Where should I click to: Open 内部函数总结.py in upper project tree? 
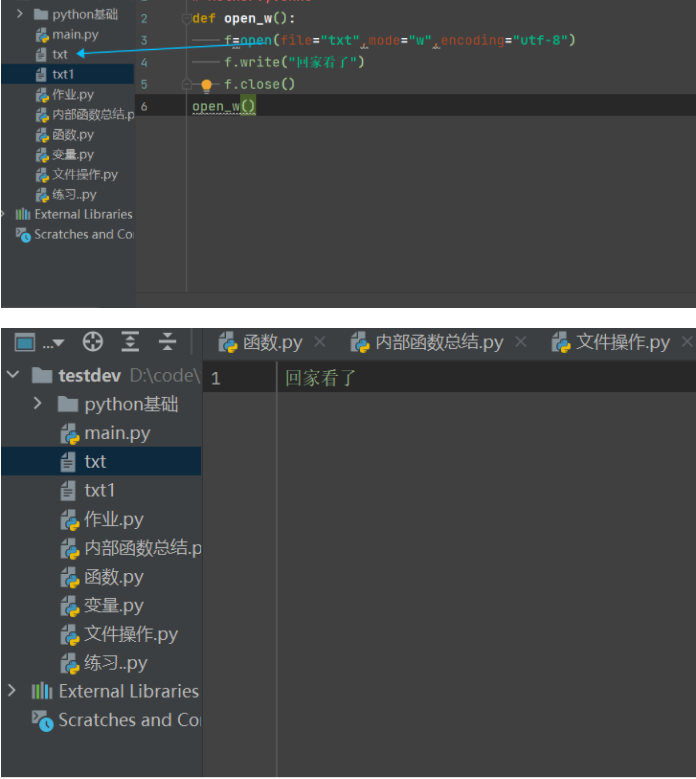(x=85, y=114)
